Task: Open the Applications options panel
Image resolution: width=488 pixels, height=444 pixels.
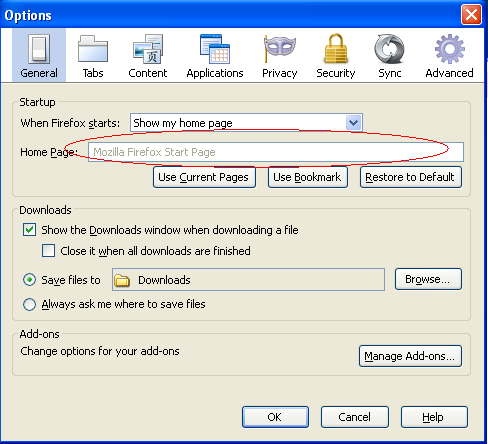Action: [215, 55]
